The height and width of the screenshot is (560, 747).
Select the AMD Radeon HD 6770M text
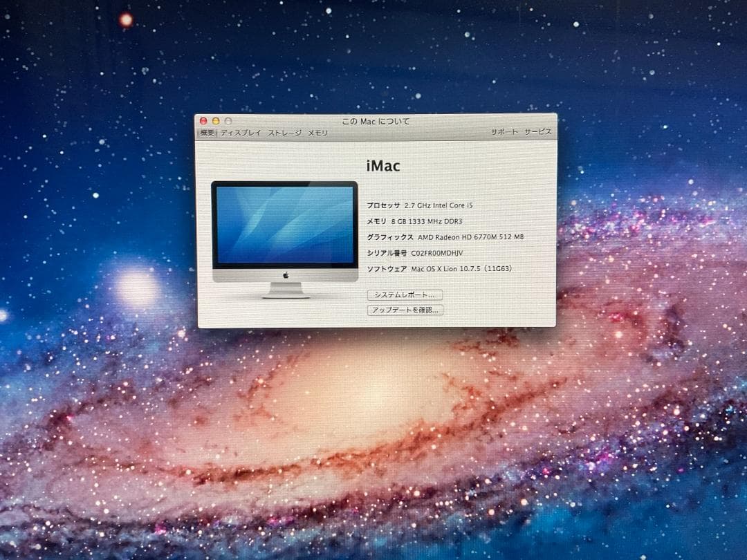(x=471, y=236)
